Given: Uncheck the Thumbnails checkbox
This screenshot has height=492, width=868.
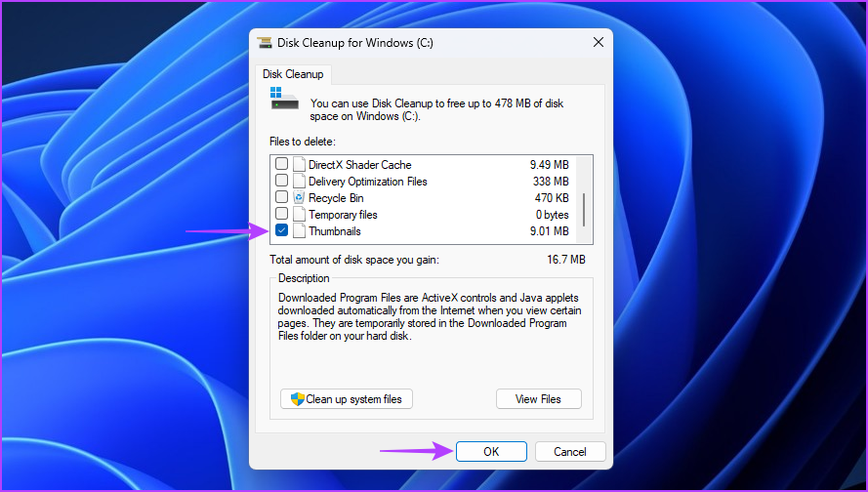Looking at the screenshot, I should click(282, 230).
